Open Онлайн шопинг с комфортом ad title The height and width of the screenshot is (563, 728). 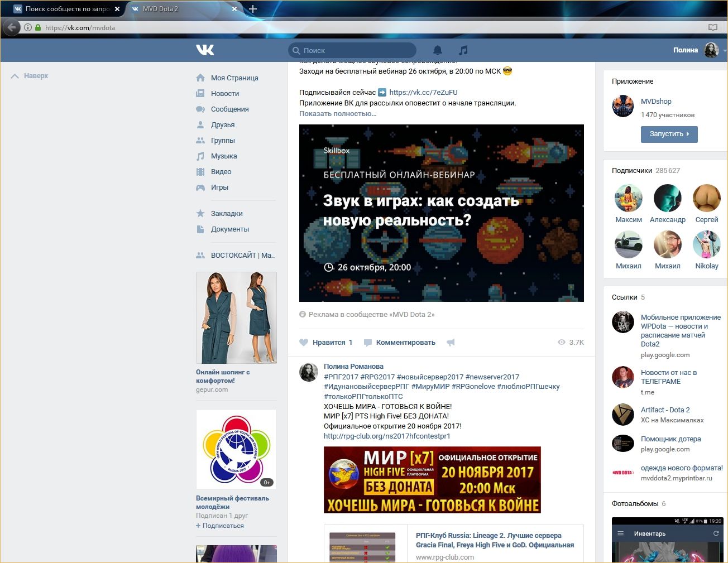223,376
